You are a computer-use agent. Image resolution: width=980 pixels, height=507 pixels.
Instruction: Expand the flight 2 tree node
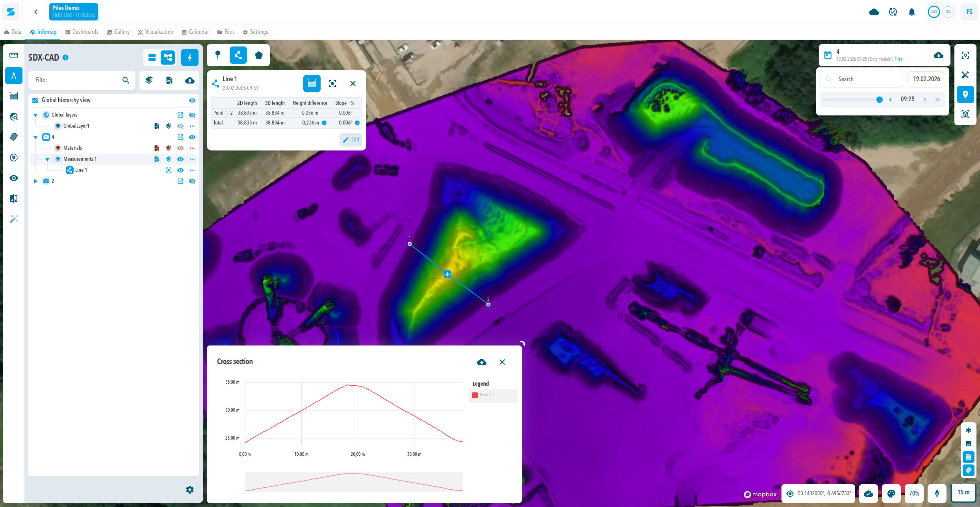(x=35, y=181)
